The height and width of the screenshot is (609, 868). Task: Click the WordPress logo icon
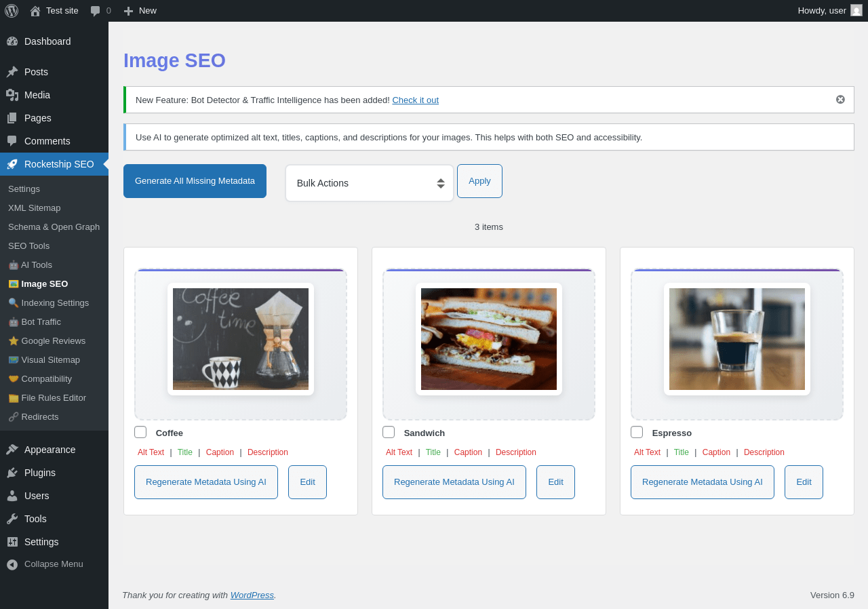[x=12, y=11]
